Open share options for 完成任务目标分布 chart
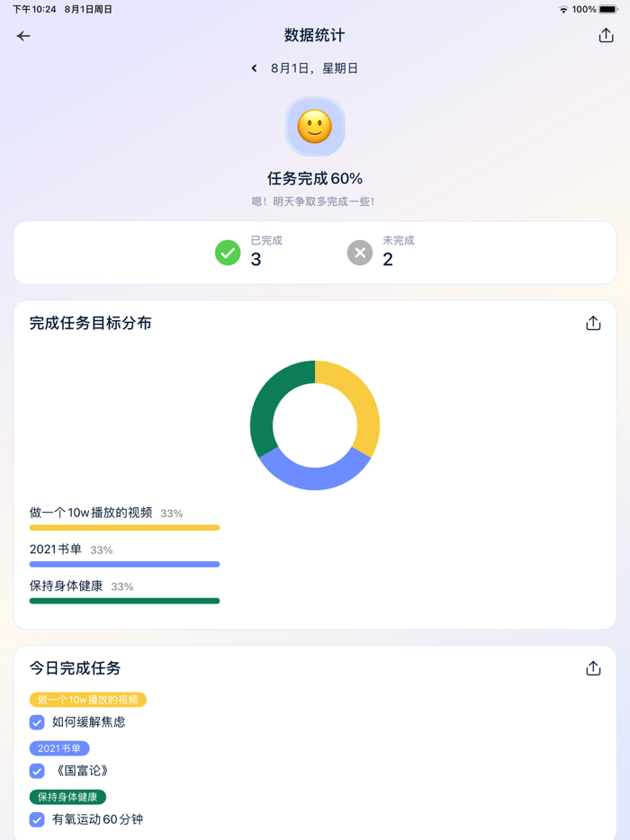 (593, 322)
